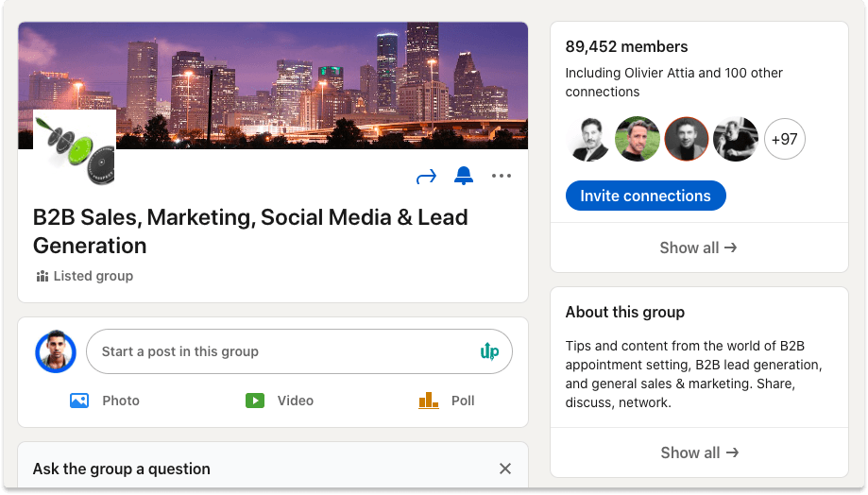Viewport: 868px width, 495px height.
Task: Click the Poll chart icon
Action: pos(429,401)
